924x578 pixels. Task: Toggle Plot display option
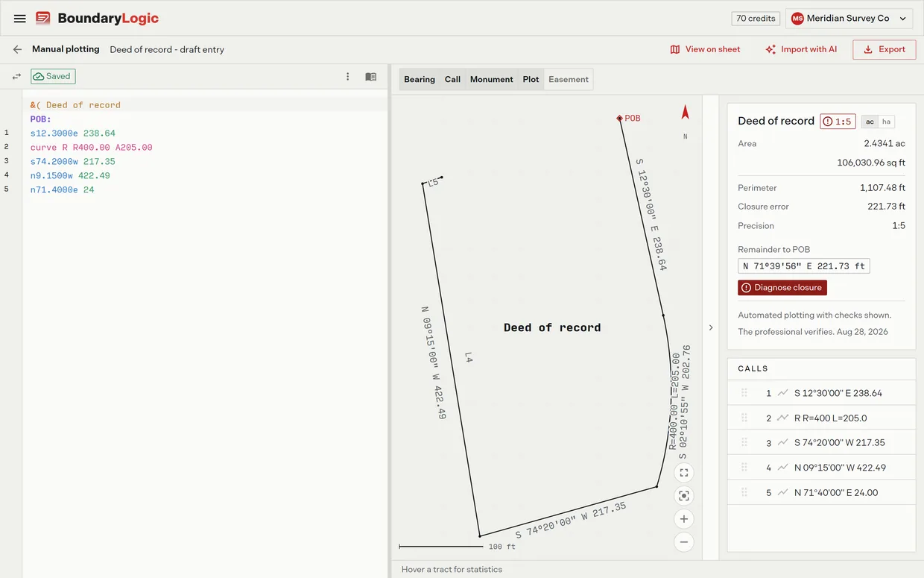point(531,79)
